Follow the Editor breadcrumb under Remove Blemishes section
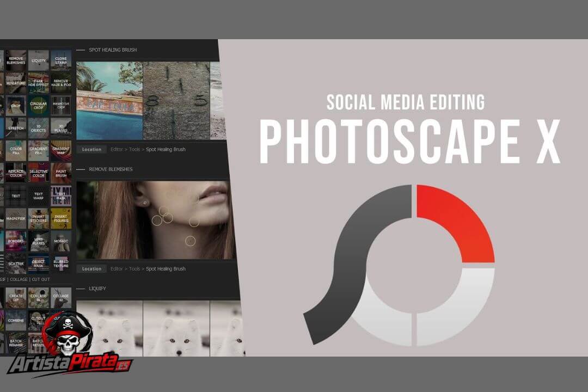 click(117, 268)
